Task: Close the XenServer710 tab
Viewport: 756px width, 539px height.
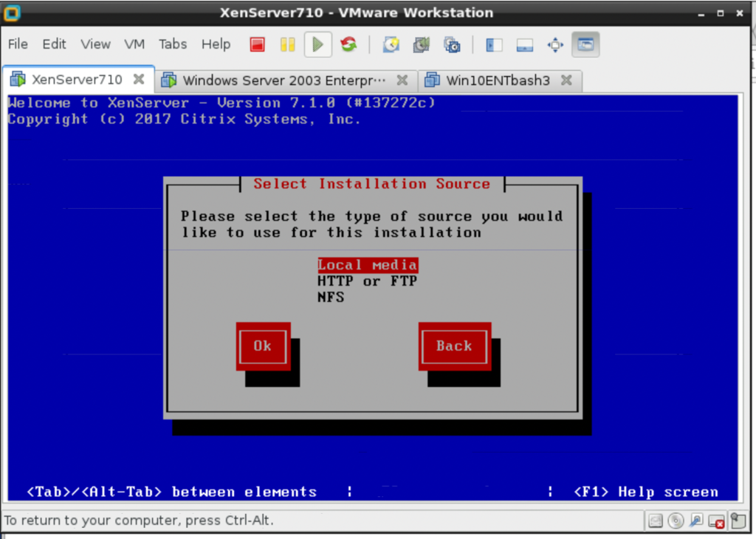Action: [139, 79]
